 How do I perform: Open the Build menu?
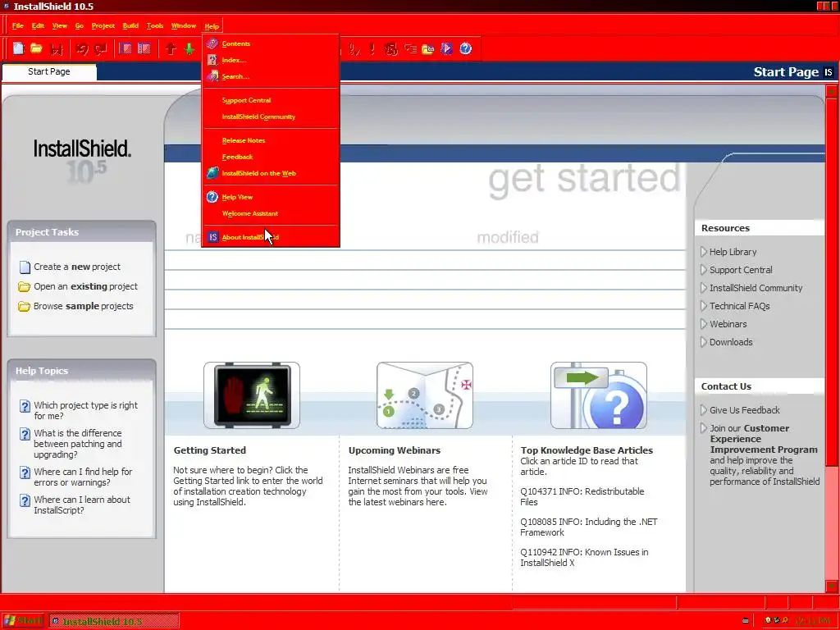130,25
